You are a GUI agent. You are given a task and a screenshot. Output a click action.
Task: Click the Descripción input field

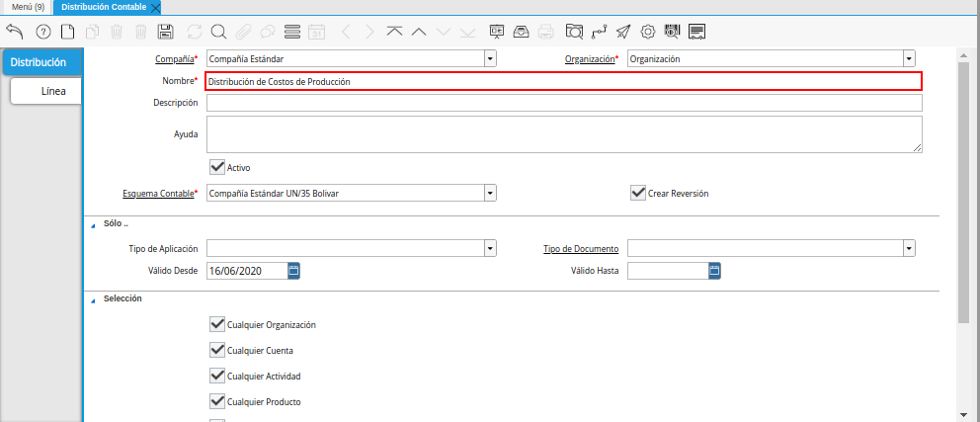pyautogui.click(x=564, y=103)
